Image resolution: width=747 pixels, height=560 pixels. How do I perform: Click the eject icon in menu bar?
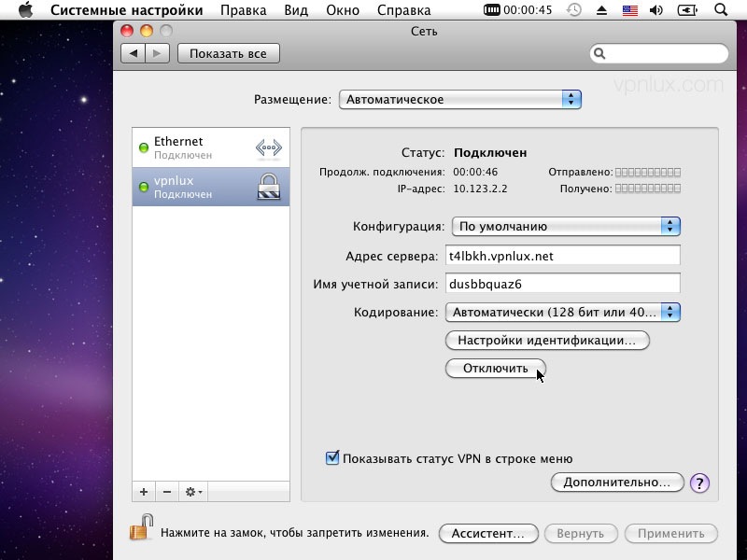click(x=601, y=10)
